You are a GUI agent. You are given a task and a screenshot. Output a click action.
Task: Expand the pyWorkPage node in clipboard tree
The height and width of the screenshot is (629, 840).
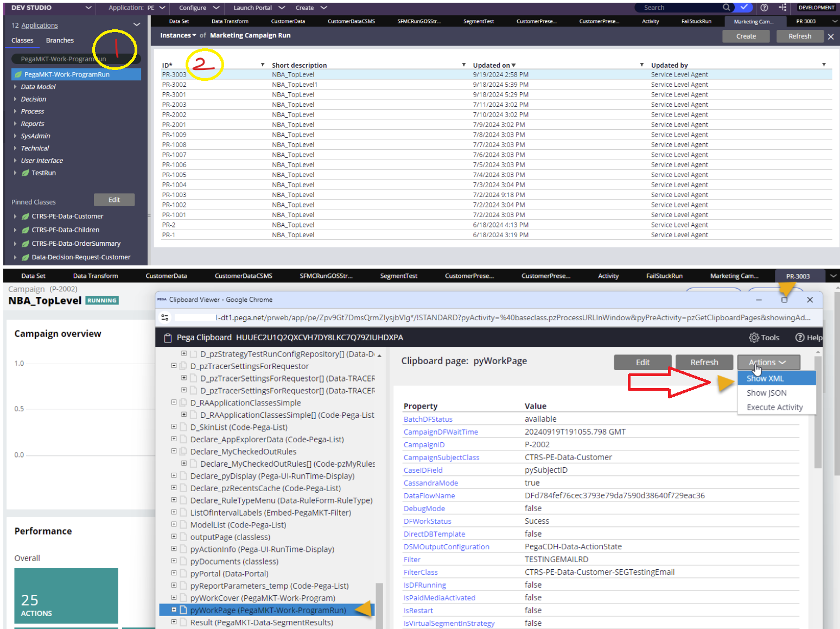point(174,609)
